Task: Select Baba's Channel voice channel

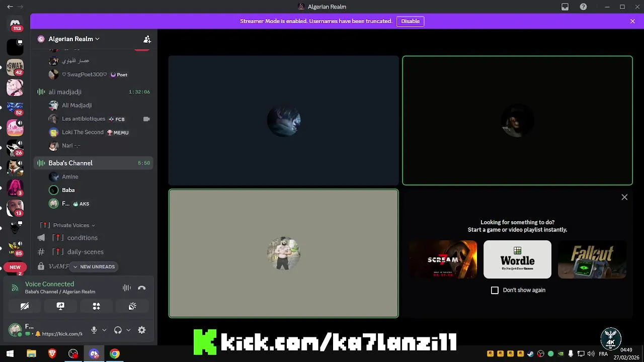Action: 94,163
